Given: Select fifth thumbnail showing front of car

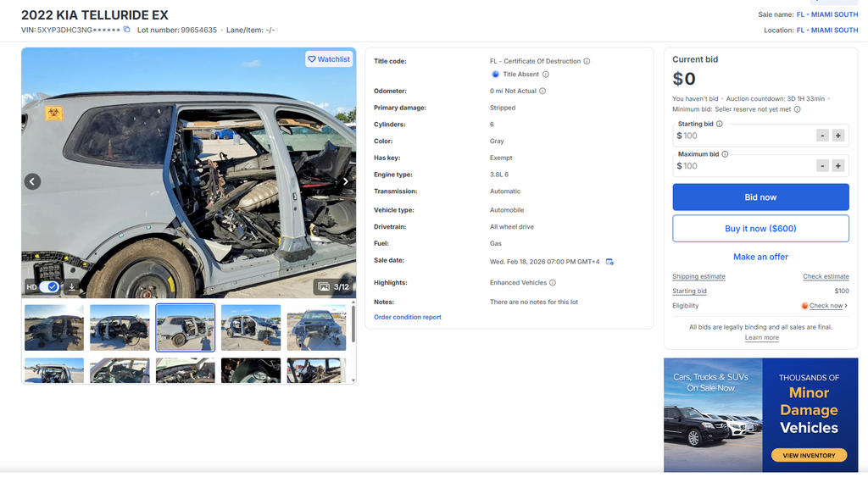Looking at the screenshot, I should [317, 328].
